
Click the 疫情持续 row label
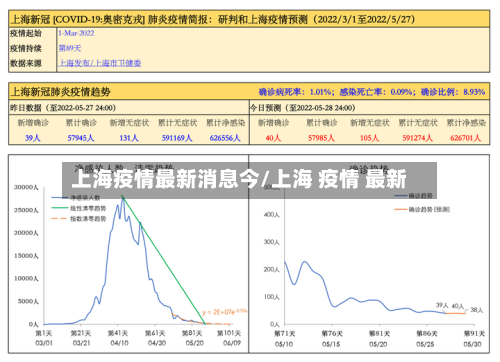(26, 48)
